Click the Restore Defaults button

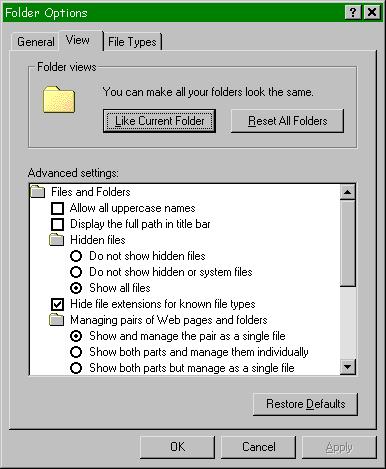pyautogui.click(x=305, y=404)
